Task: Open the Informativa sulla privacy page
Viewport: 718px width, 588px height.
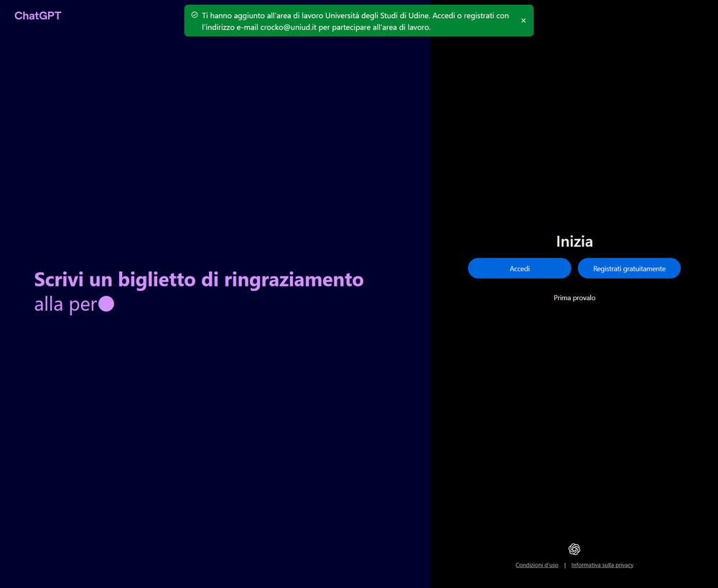Action: click(x=602, y=565)
